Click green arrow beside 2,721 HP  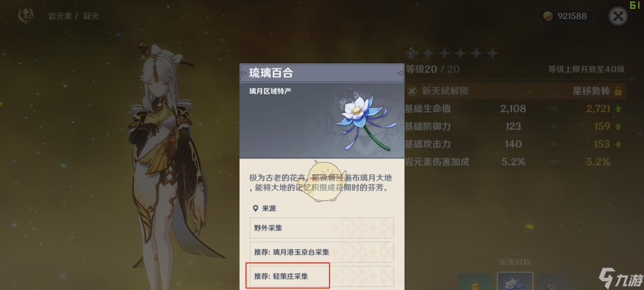pos(618,109)
